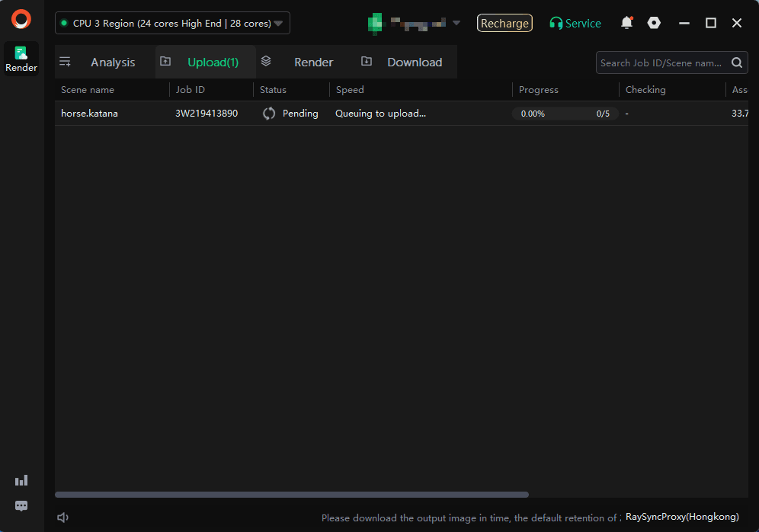Click the Render sidebar icon
The height and width of the screenshot is (532, 759).
tap(21, 59)
